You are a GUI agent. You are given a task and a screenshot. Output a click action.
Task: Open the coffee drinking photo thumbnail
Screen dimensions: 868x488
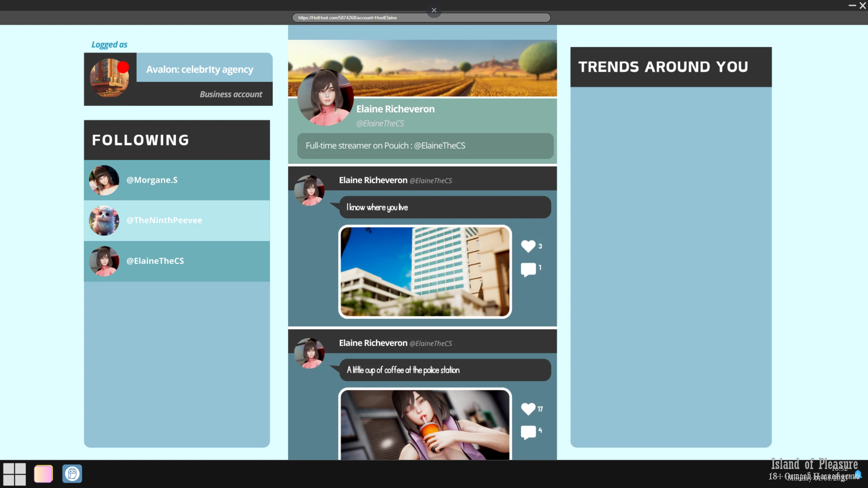425,425
